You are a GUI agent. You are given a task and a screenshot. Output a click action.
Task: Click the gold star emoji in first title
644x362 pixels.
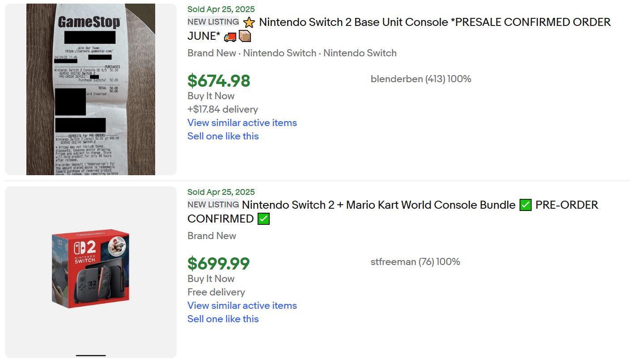click(x=249, y=22)
